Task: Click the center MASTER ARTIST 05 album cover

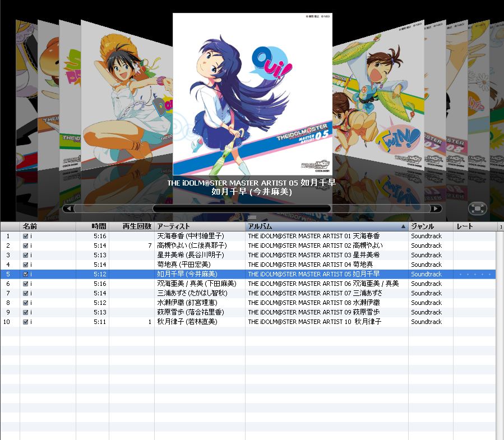Action: [x=252, y=94]
